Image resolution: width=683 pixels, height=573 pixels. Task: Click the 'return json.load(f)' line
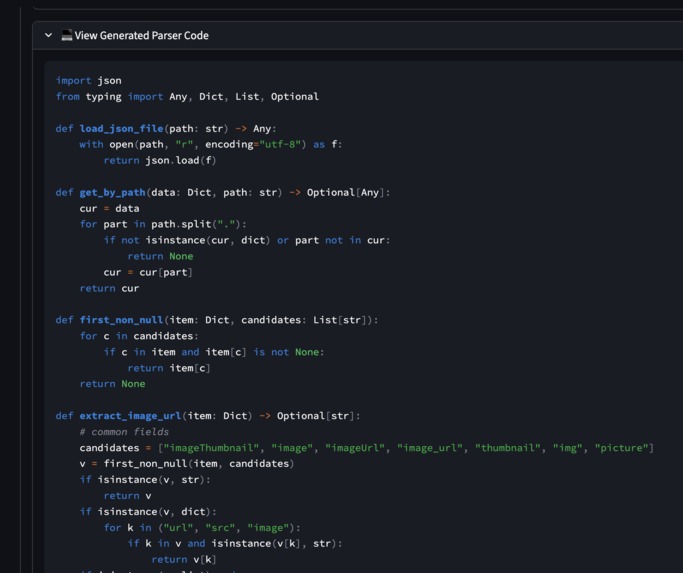point(160,161)
